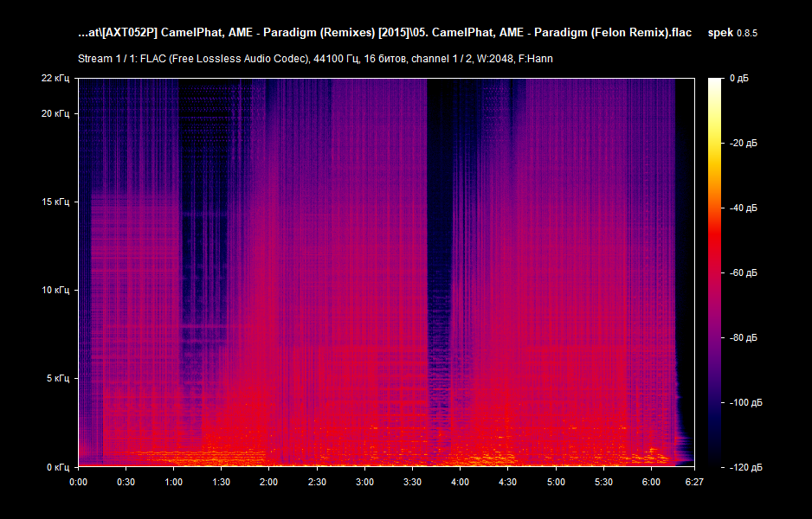
Task: Click the 15 кГц frequency axis label
Action: point(55,202)
